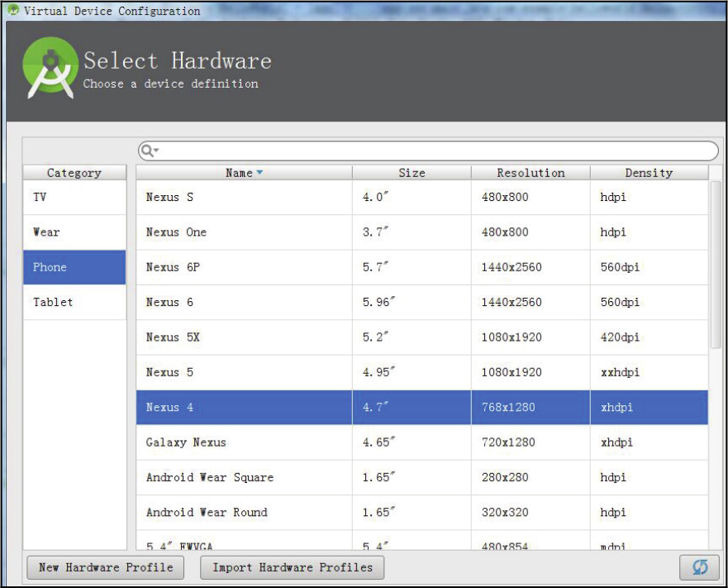Select the Nexus 6P device row
The height and width of the screenshot is (588, 728).
pos(421,267)
